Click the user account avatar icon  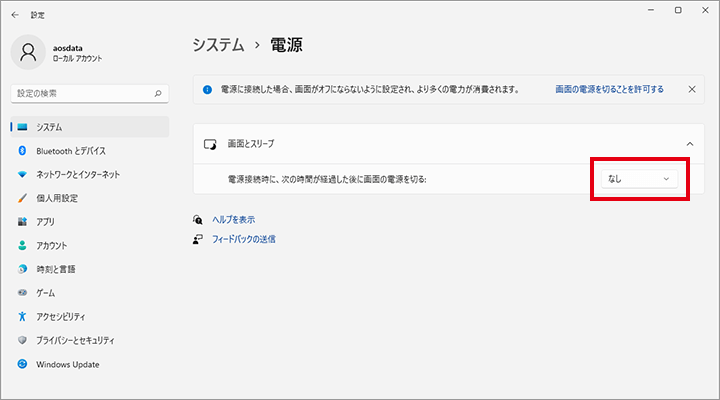(29, 52)
